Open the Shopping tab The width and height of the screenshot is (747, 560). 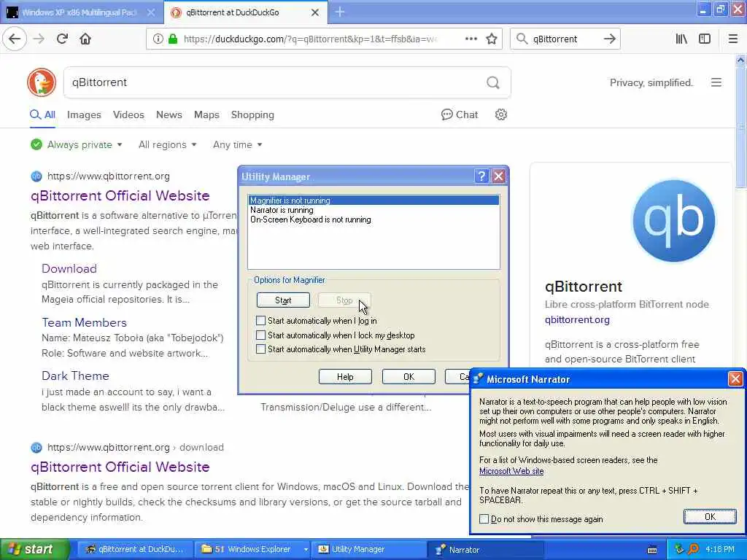click(x=252, y=114)
